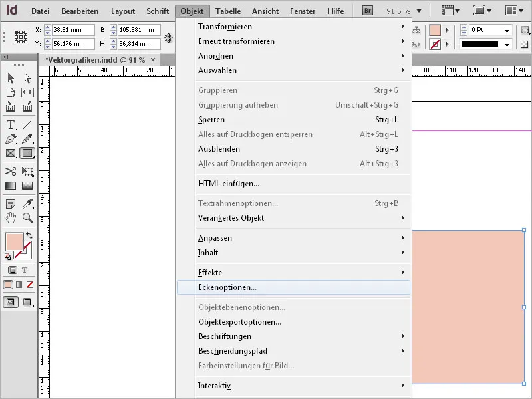Select the Zoom tool
The image size is (532, 399).
(27, 218)
